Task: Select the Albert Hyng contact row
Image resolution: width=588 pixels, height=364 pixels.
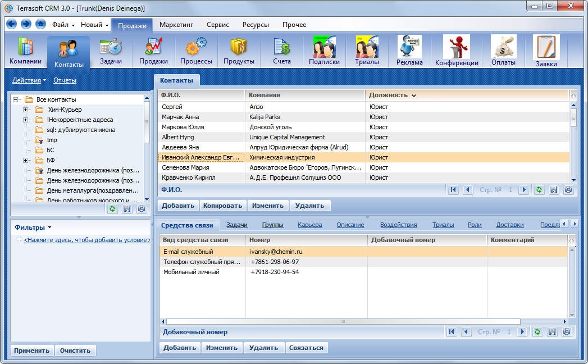Action: pyautogui.click(x=363, y=138)
